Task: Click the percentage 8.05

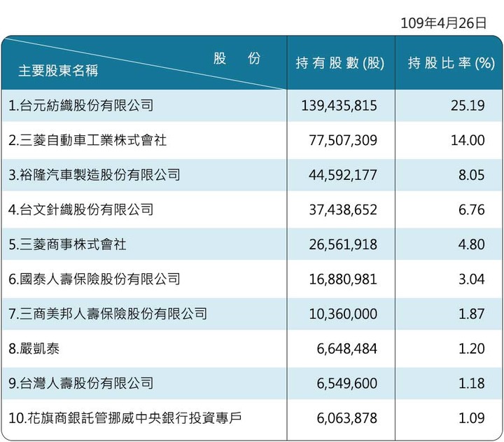Action: click(472, 175)
